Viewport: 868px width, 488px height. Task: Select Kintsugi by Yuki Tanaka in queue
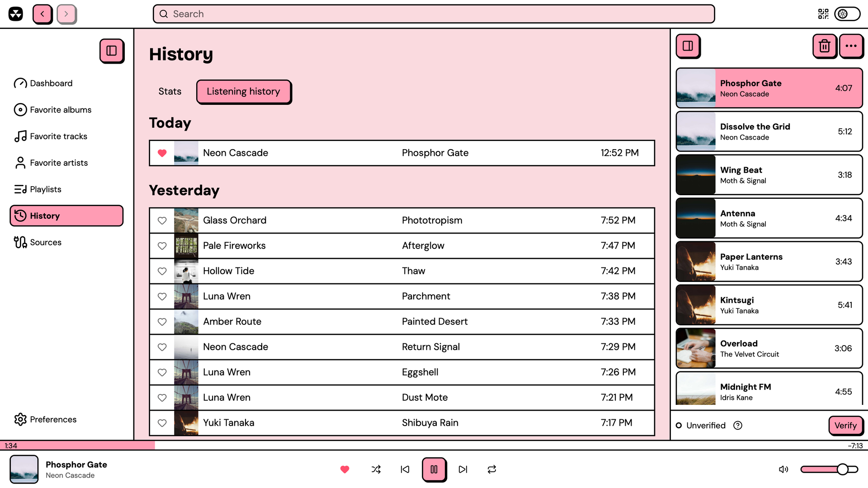(769, 305)
